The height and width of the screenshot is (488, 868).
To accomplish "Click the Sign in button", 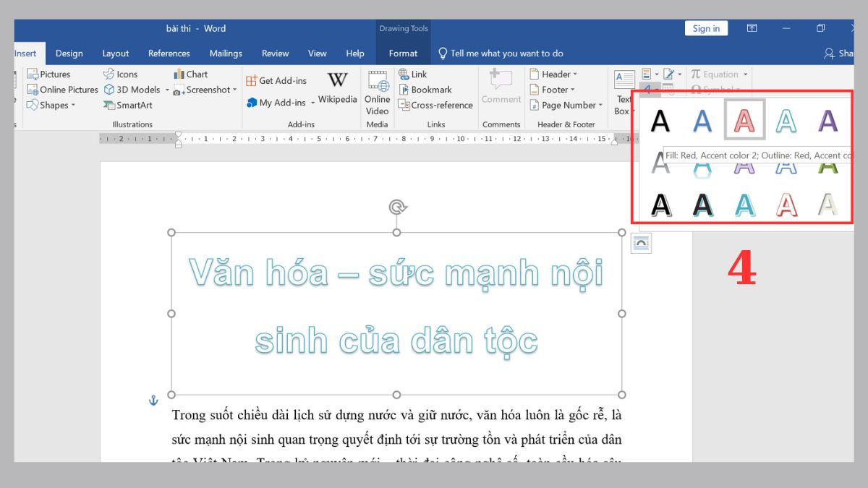I will (705, 29).
